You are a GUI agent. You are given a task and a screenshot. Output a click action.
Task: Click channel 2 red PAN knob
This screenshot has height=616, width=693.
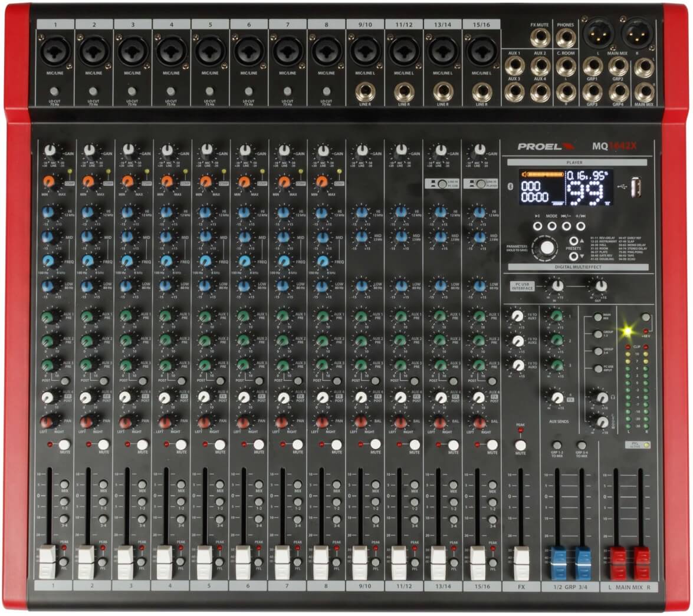[x=87, y=421]
